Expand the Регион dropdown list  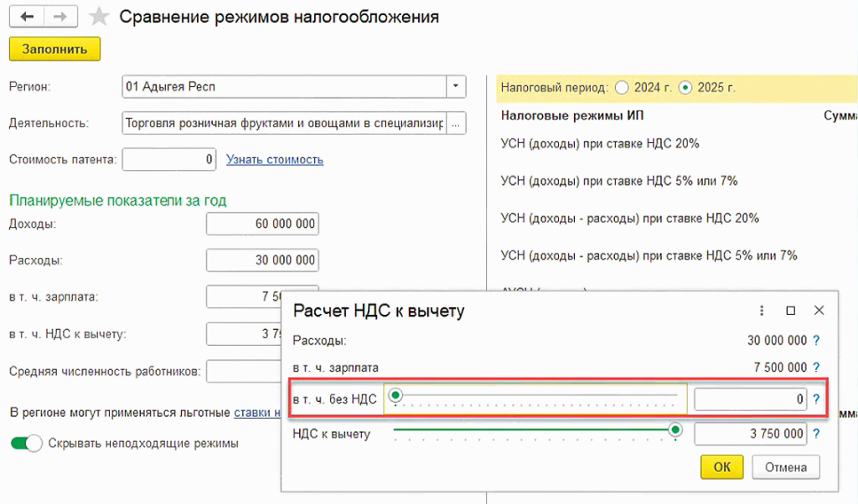[x=456, y=86]
